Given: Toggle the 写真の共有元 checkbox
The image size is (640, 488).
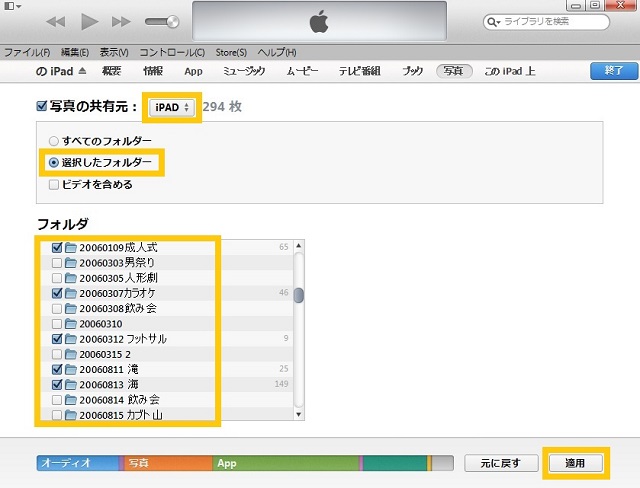Looking at the screenshot, I should (x=41, y=106).
